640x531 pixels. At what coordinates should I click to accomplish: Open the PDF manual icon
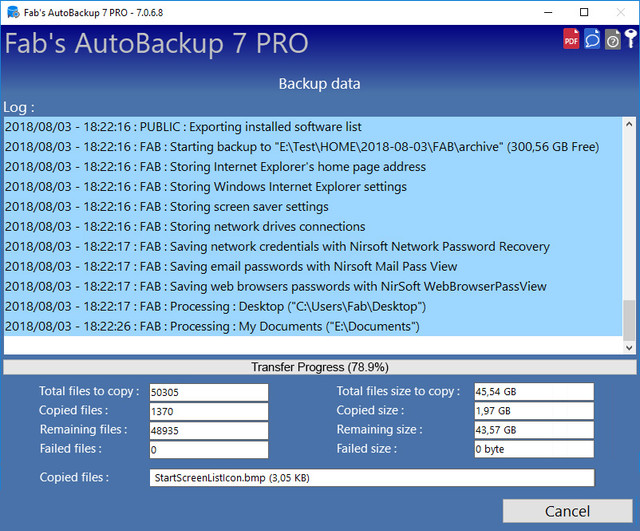571,39
